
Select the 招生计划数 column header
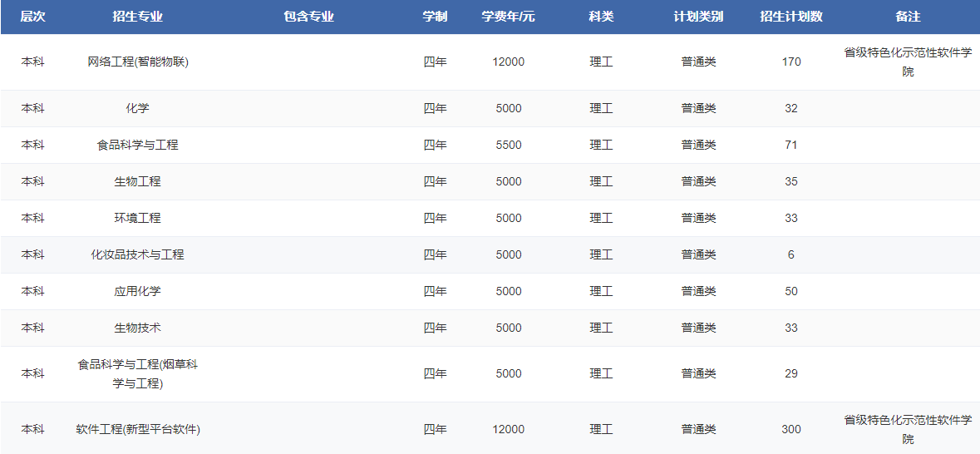coord(790,17)
